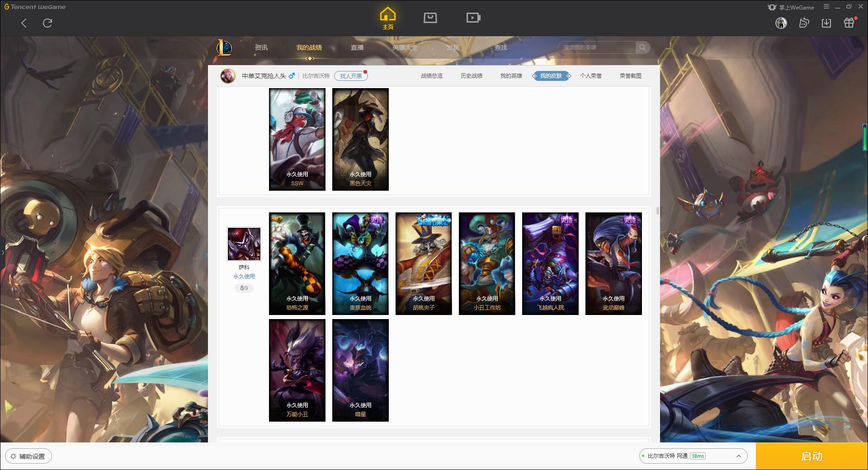Switch to 历史战绩 section
Screen dimensions: 868x470
[472, 76]
